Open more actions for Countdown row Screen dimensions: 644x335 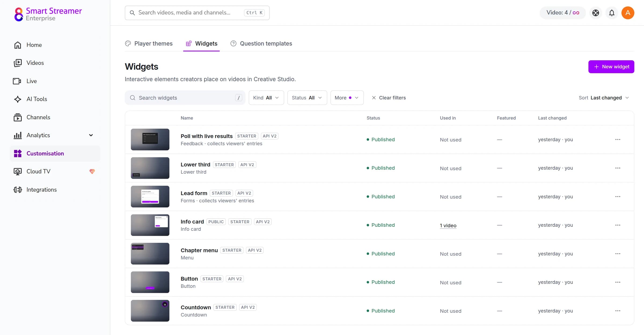(618, 311)
